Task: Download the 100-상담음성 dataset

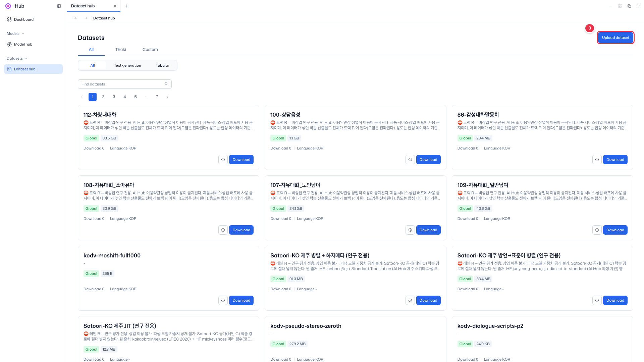Action: pyautogui.click(x=428, y=160)
